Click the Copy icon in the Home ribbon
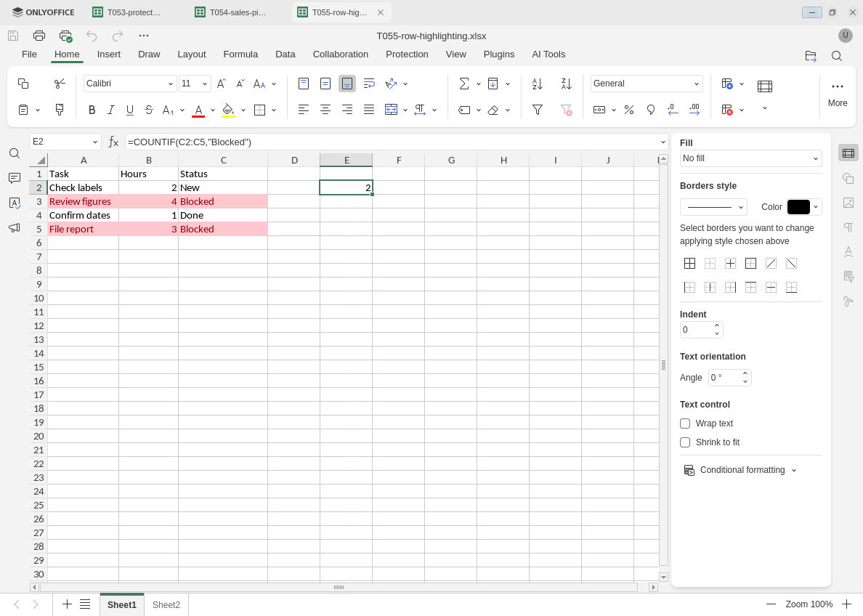This screenshot has height=616, width=863. (23, 84)
